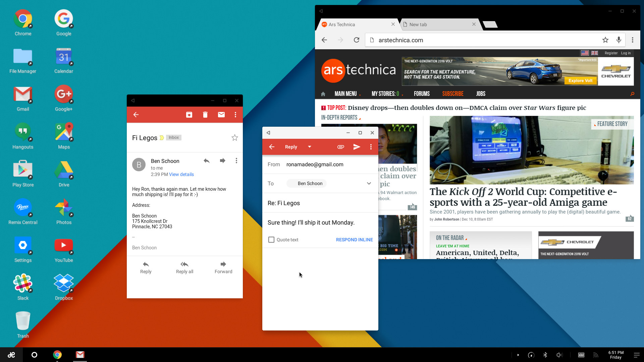Expand To field recipient dropdown in compose
This screenshot has height=362, width=644.
coord(368,183)
